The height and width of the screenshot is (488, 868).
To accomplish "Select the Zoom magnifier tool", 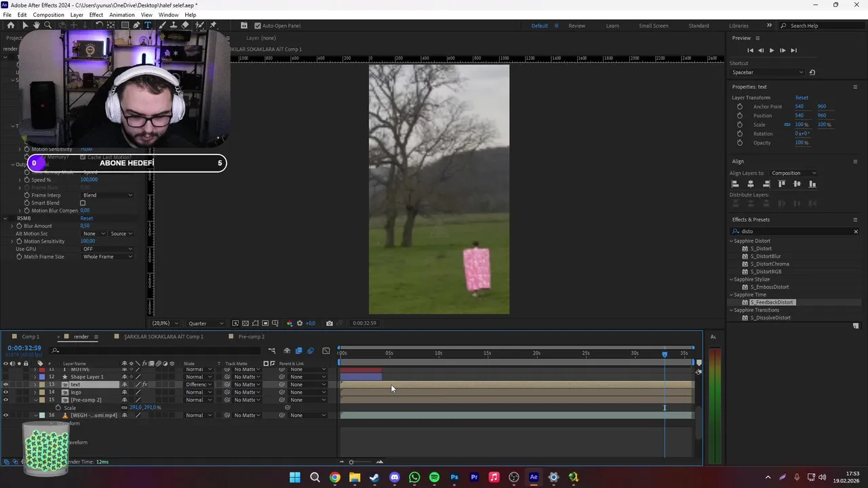I will pyautogui.click(x=47, y=25).
